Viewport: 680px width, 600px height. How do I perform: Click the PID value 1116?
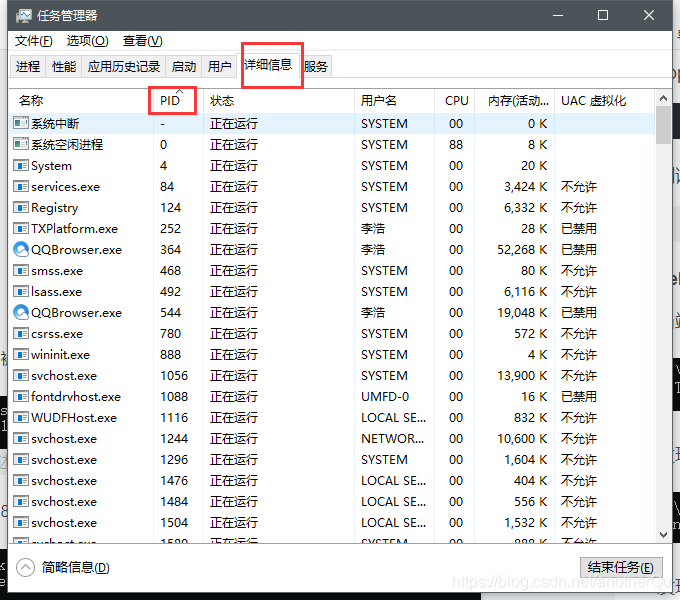coord(174,417)
